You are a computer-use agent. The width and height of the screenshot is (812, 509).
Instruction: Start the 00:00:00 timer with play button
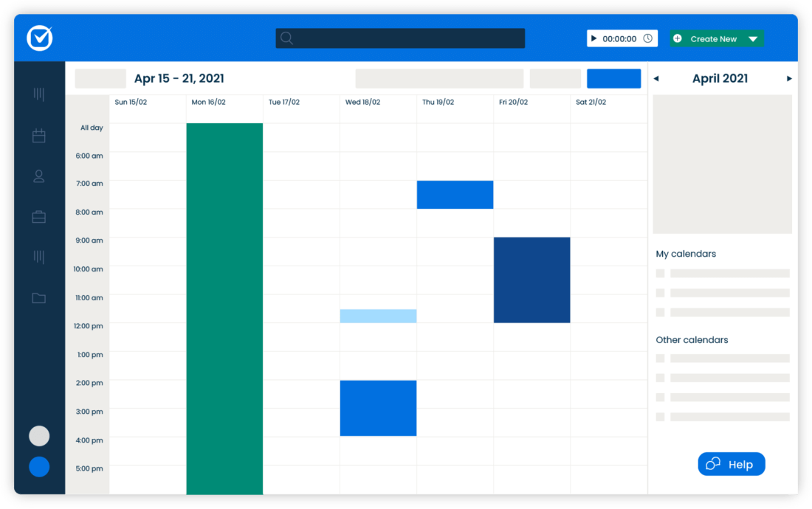594,38
